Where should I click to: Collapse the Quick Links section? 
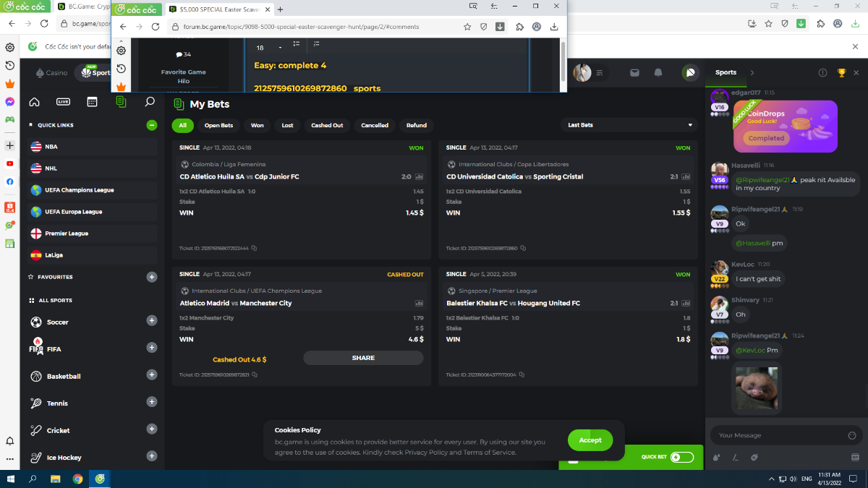pyautogui.click(x=151, y=125)
